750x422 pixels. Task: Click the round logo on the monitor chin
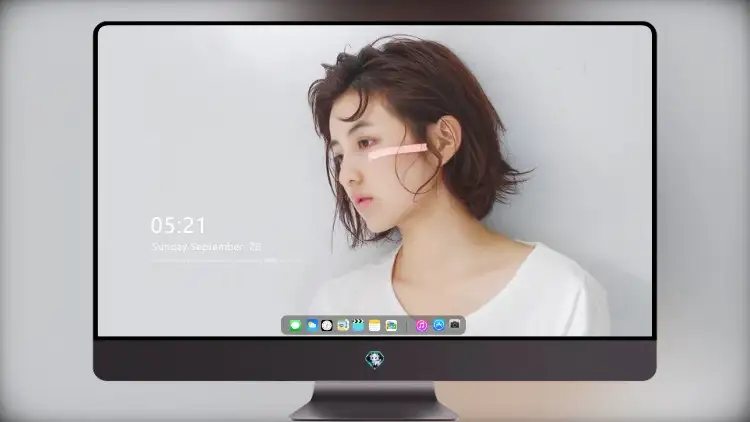point(375,359)
